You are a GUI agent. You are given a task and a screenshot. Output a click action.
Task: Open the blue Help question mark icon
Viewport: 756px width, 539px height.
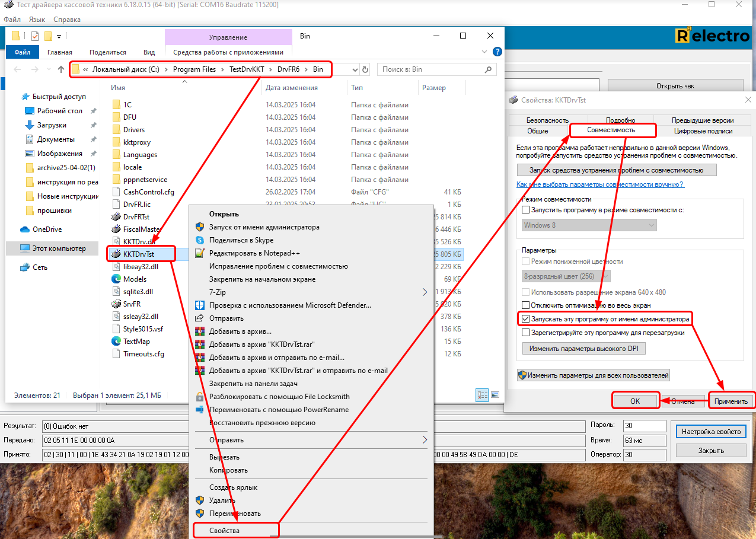tap(497, 52)
